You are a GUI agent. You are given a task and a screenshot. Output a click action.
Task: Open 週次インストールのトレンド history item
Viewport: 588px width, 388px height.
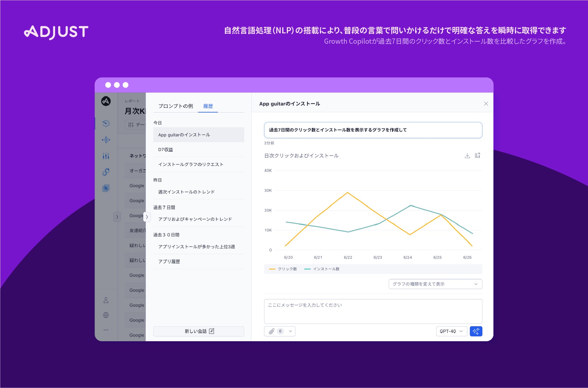[x=186, y=192]
